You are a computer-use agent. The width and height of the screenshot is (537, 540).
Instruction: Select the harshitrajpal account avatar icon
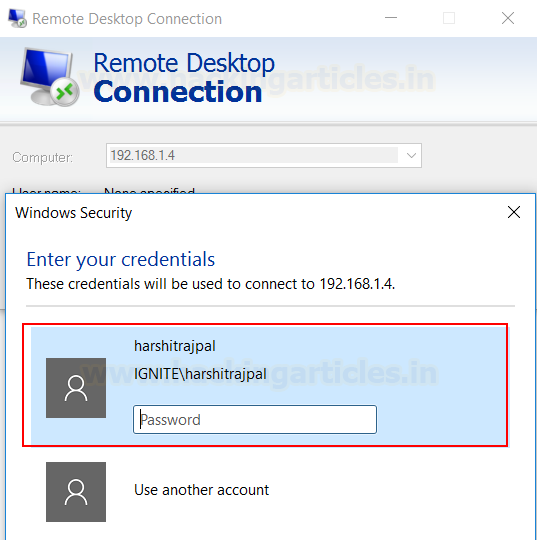pyautogui.click(x=76, y=388)
